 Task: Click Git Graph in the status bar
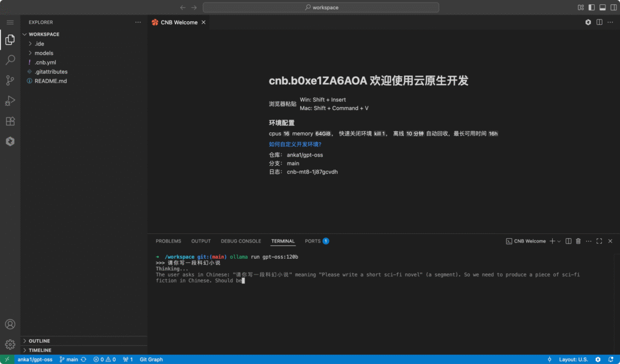[151, 359]
